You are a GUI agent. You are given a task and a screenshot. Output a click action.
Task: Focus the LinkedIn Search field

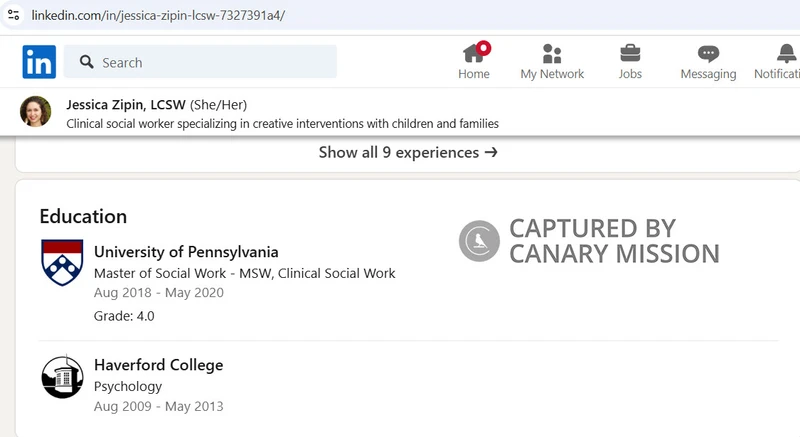pos(201,62)
